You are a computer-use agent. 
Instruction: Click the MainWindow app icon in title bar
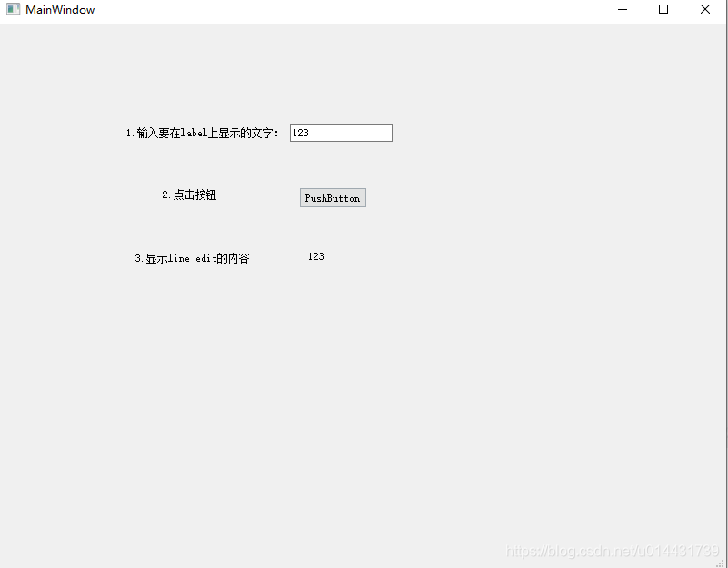tap(13, 9)
